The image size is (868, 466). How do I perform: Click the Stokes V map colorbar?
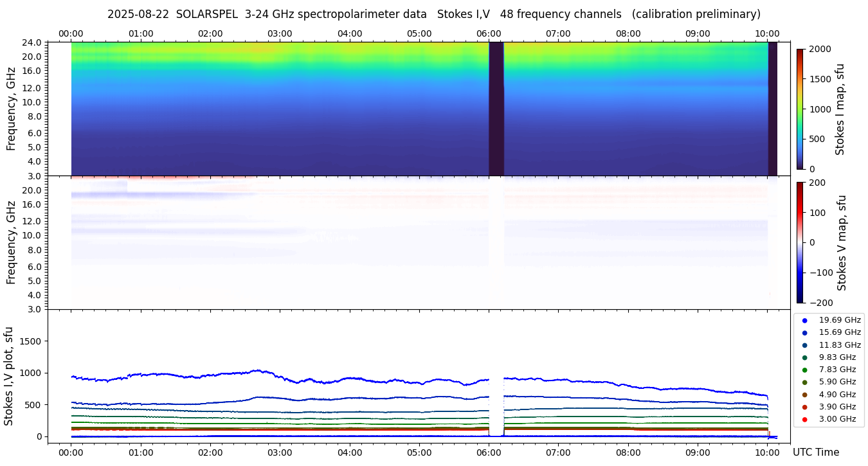[800, 242]
